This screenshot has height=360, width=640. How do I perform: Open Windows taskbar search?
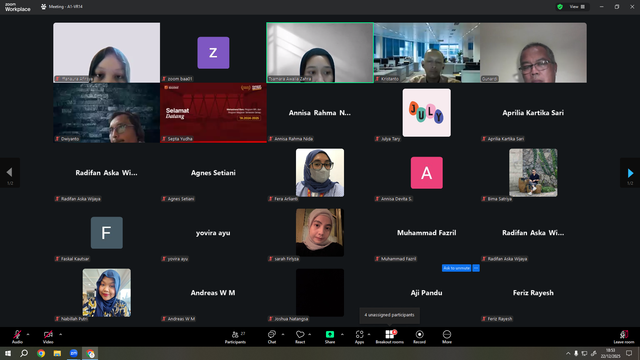[24, 353]
